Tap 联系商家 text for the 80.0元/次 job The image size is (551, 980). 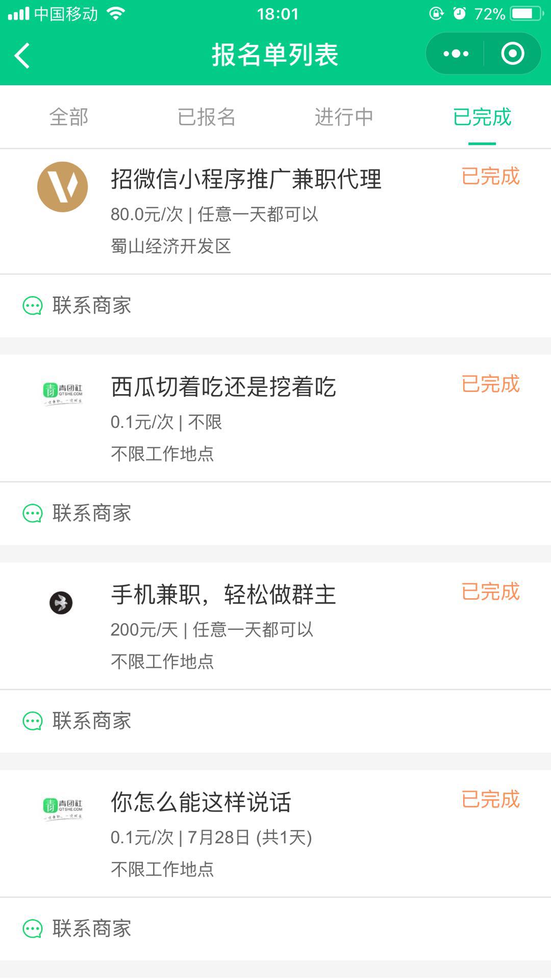tap(92, 306)
